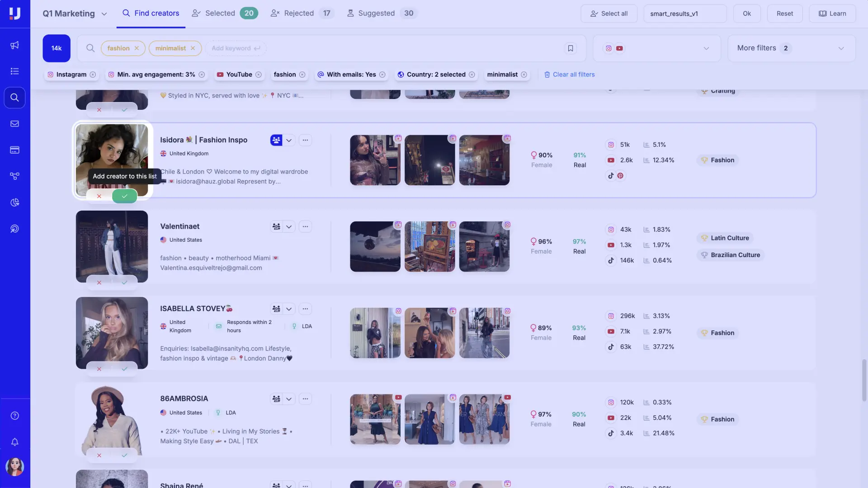Image resolution: width=868 pixels, height=488 pixels.
Task: Open the analytics pie chart icon in sidebar
Action: coord(14,202)
